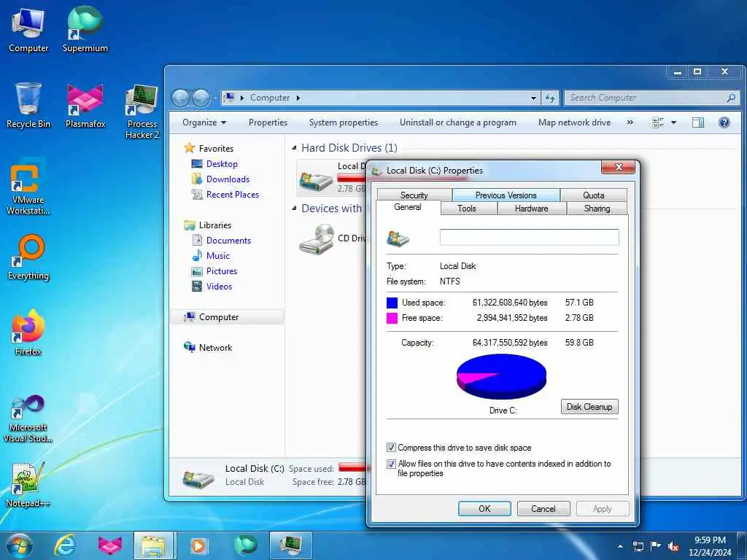Screen dimensions: 747x560
Task: Switch to the Security tab
Action: pos(414,195)
